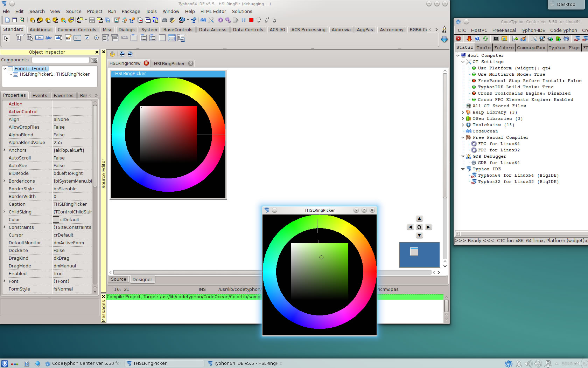
Task: Click Typhon64 icon in CodeTyphon Center toolbar
Action: pos(577,39)
